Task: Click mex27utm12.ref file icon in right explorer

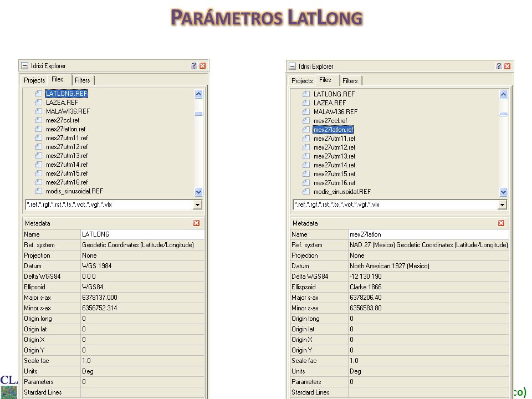Action: tap(306, 147)
